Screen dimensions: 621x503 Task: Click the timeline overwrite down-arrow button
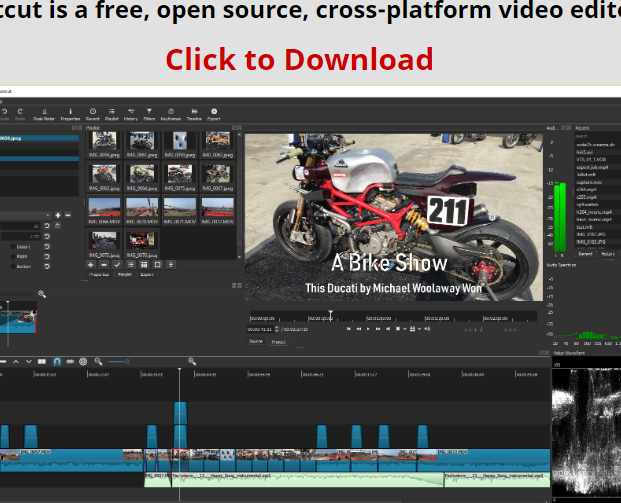tap(29, 361)
